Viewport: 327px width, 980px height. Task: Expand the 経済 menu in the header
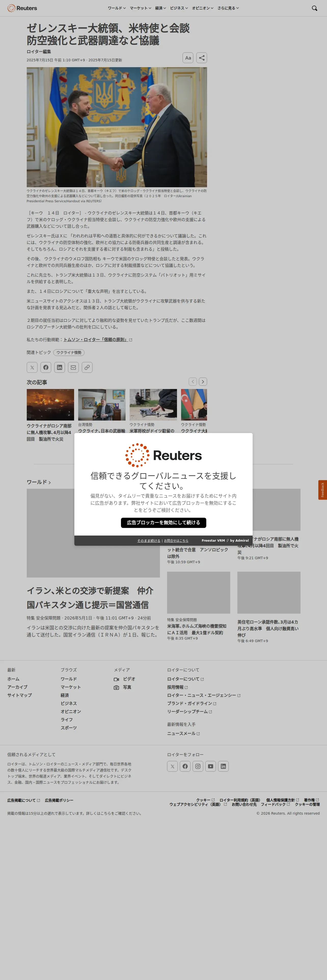[161, 8]
